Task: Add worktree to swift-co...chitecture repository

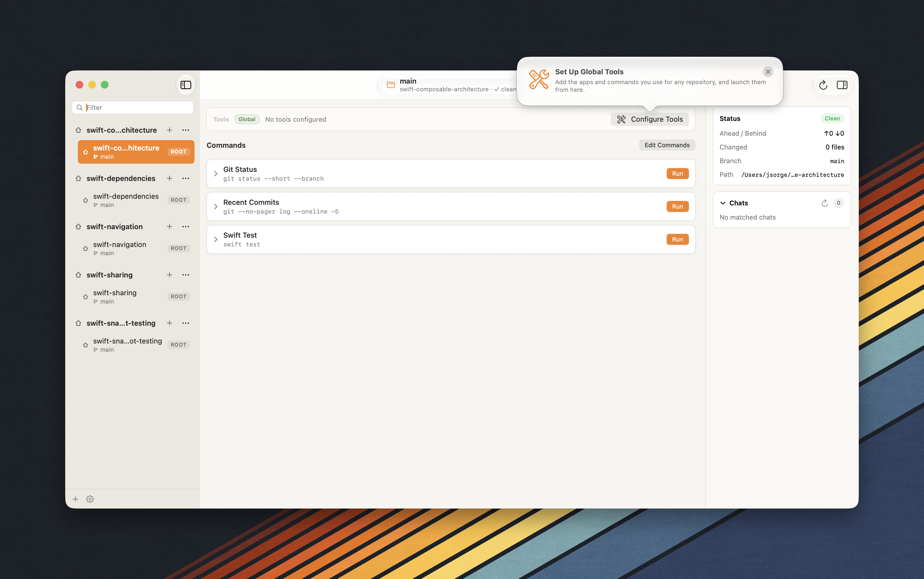Action: coord(169,130)
